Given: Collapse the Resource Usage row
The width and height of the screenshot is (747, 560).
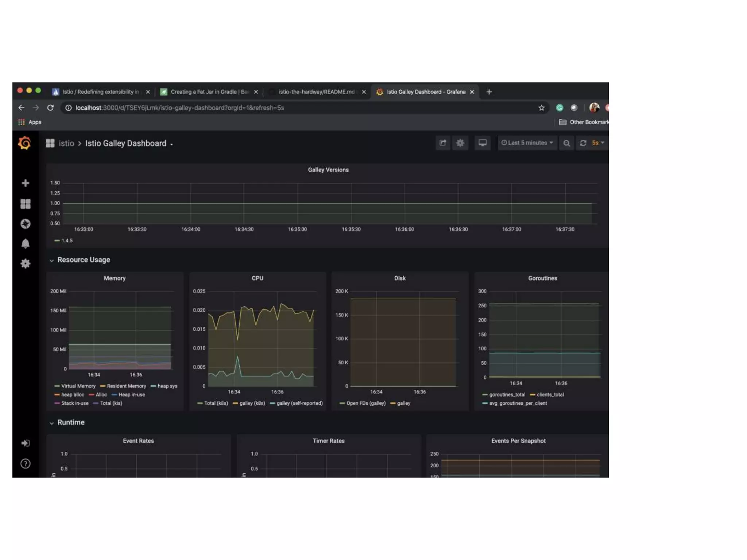Looking at the screenshot, I should [x=83, y=260].
